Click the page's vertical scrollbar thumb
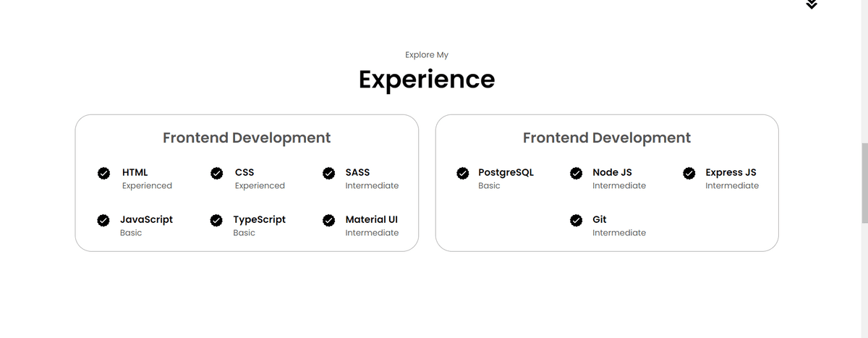Screen dimensions: 868x338 click(864, 184)
